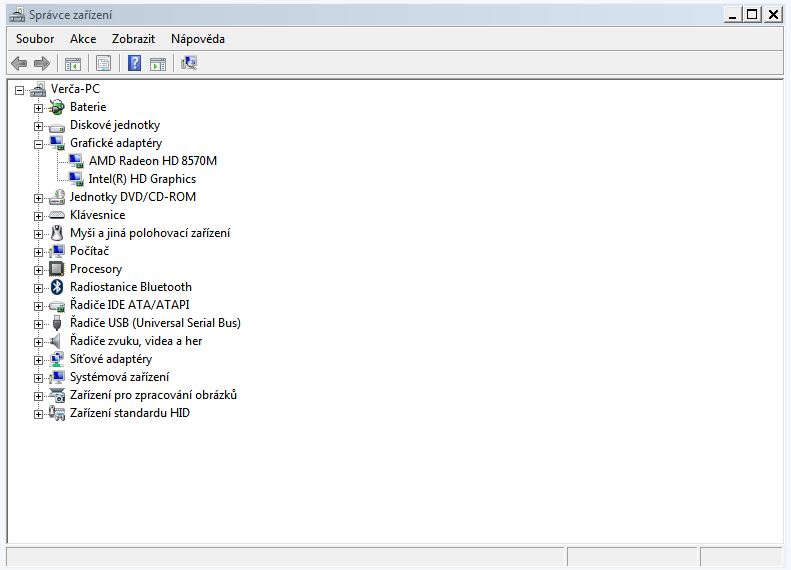Click the Intel(R) HD Graphics device icon

(76, 179)
